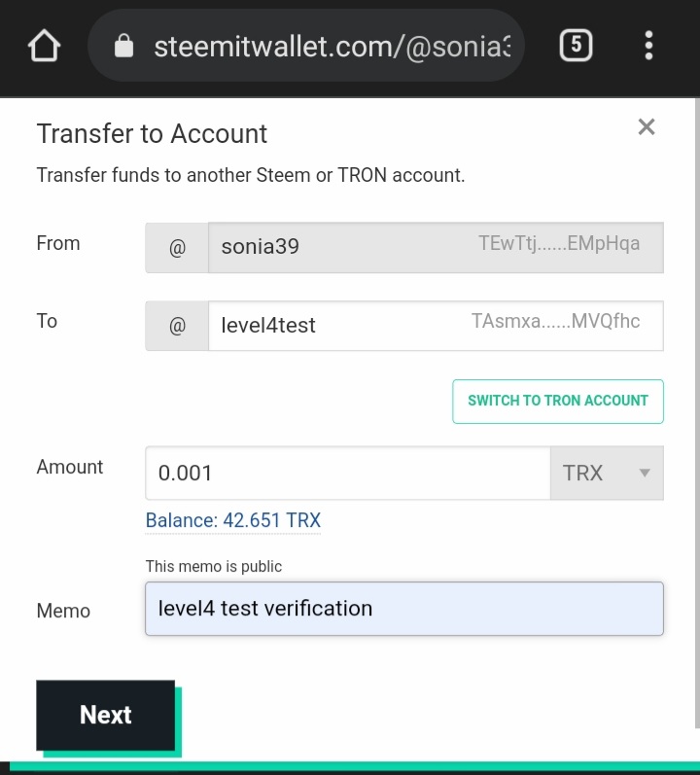Click the @ symbol beside the To field
This screenshot has width=700, height=775.
pyautogui.click(x=177, y=326)
